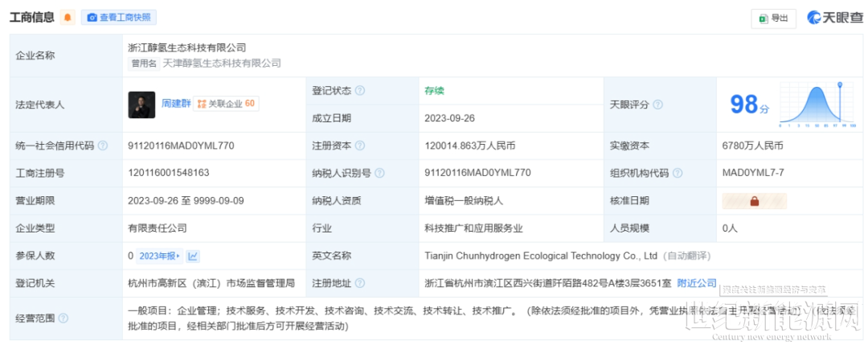Click help icon next to 天眼评分
The image size is (868, 345).
tap(658, 105)
